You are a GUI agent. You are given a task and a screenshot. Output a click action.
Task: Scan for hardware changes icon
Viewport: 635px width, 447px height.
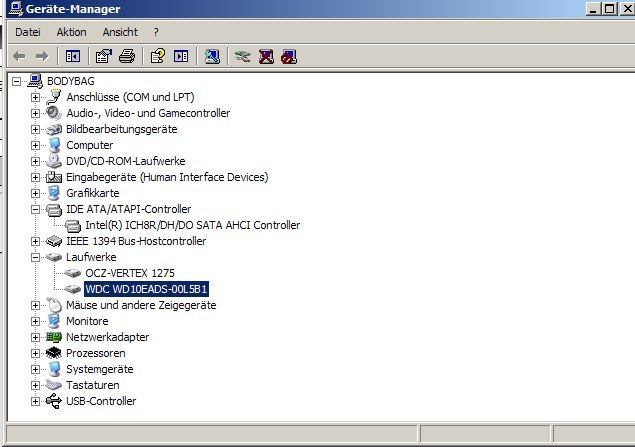tap(212, 56)
